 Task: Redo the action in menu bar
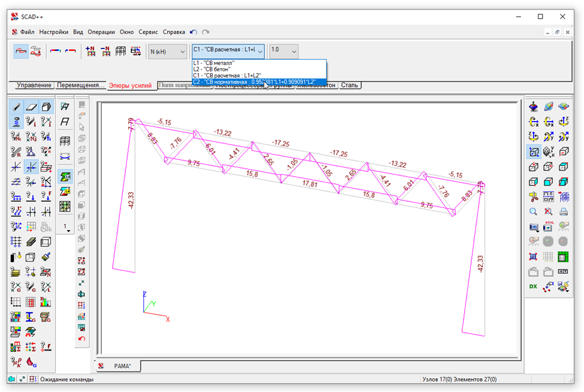[x=206, y=32]
